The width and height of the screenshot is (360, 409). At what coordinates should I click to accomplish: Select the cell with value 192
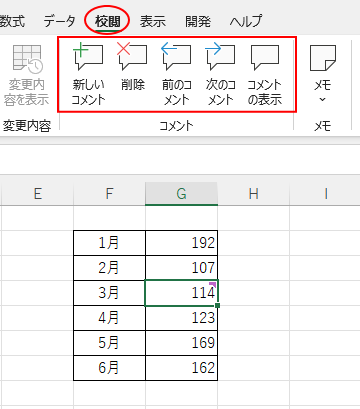coord(182,243)
